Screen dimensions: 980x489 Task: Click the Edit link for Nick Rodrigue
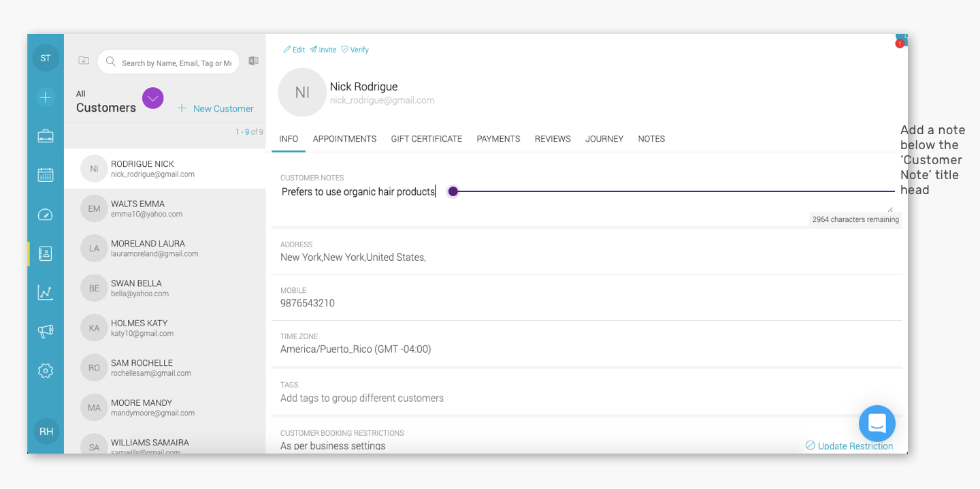pos(294,50)
